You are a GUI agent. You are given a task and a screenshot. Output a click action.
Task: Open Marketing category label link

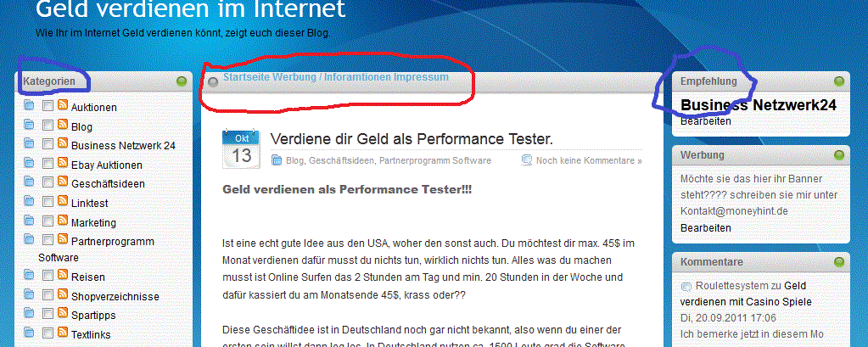93,223
